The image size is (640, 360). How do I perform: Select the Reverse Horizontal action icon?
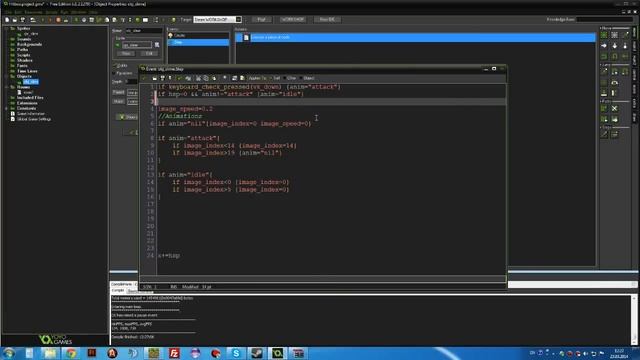604,56
